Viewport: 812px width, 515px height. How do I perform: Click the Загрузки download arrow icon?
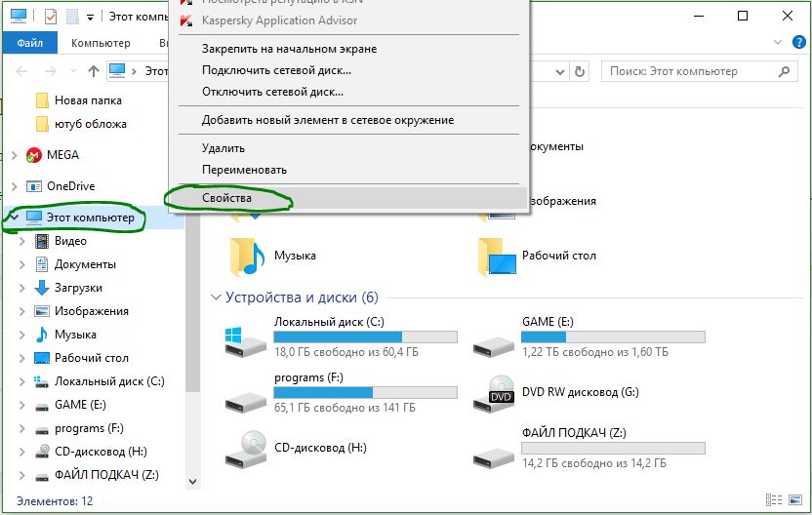point(41,288)
